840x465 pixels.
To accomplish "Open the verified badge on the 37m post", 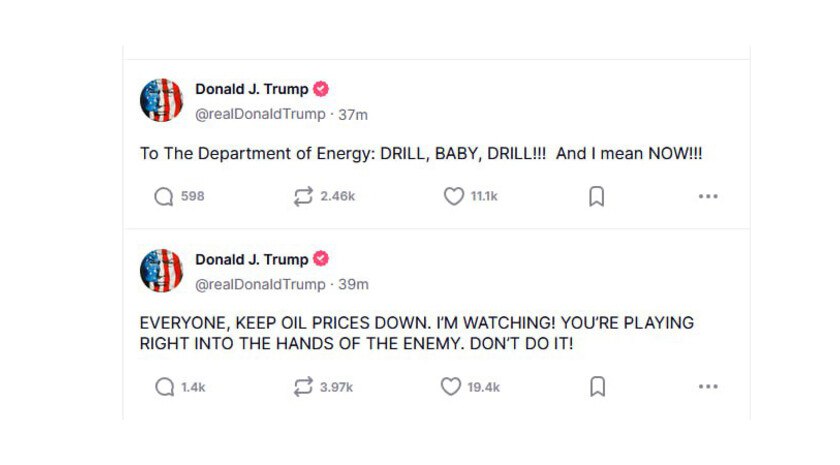I will point(321,89).
